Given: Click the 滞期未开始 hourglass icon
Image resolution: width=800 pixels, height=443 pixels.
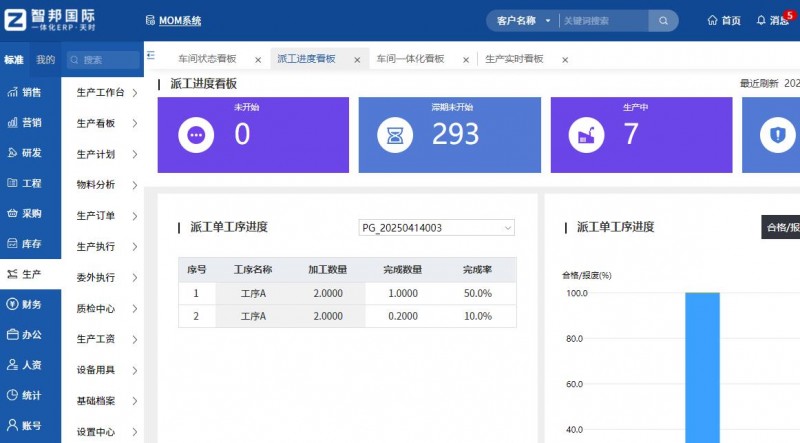Looking at the screenshot, I should (395, 135).
